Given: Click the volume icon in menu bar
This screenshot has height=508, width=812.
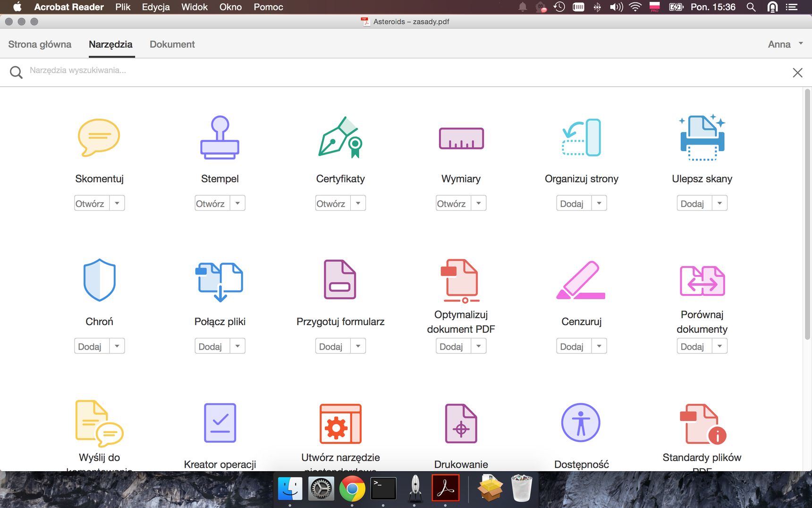Looking at the screenshot, I should point(616,7).
